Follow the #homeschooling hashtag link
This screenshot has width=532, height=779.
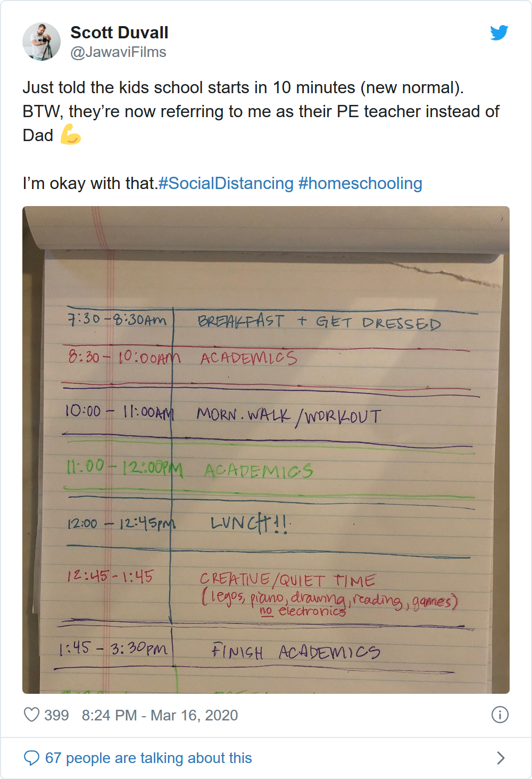coord(360,183)
